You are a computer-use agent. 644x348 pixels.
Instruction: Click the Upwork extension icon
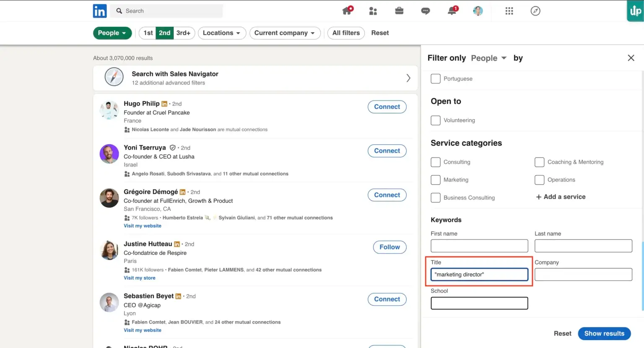point(635,11)
